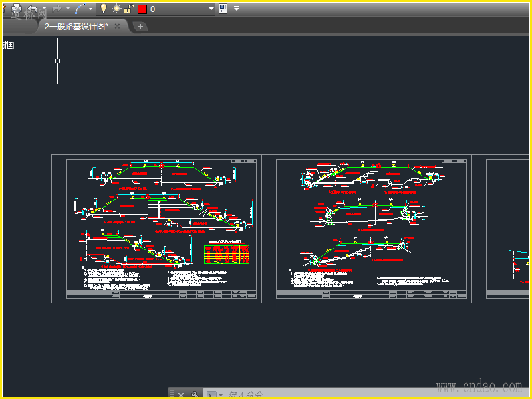Open a new drawing tab with plus
The height and width of the screenshot is (399, 532).
pos(140,27)
